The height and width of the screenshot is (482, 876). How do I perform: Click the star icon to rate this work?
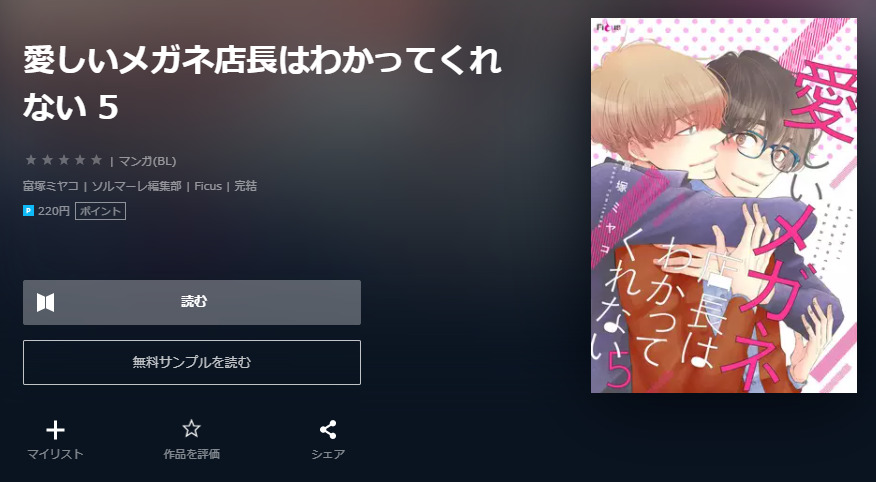pos(191,429)
